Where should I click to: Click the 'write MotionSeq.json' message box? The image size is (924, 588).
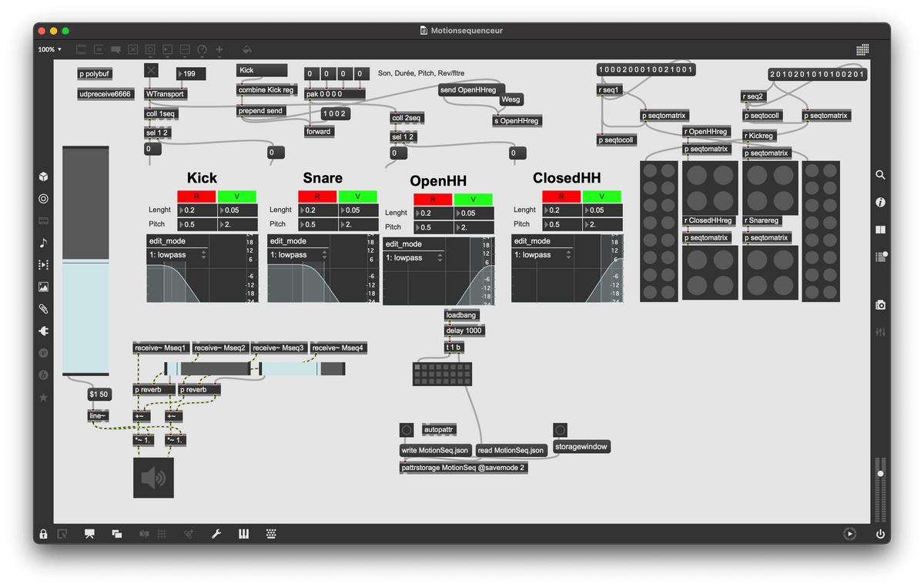click(x=435, y=450)
